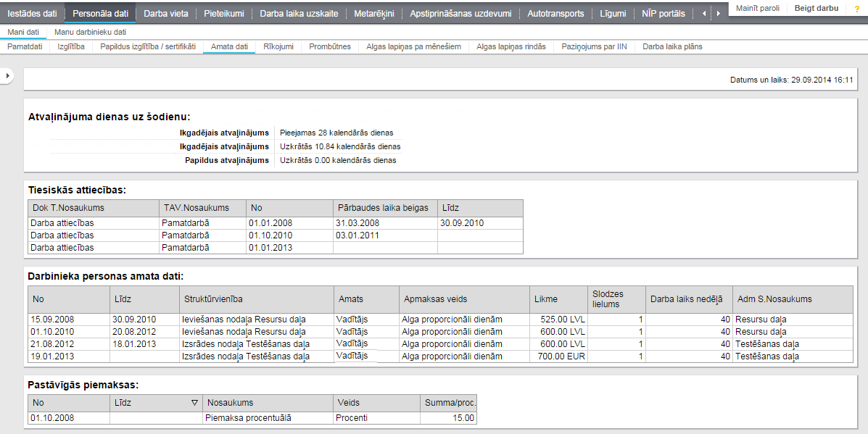Sort by the Likme column header
868x434 pixels.
coord(558,299)
